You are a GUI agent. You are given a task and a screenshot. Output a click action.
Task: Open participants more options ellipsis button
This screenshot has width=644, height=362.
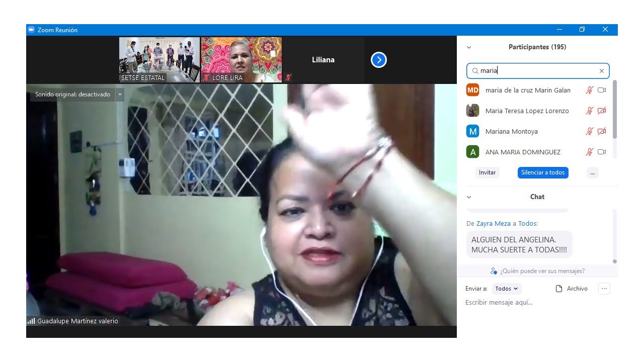[592, 172]
